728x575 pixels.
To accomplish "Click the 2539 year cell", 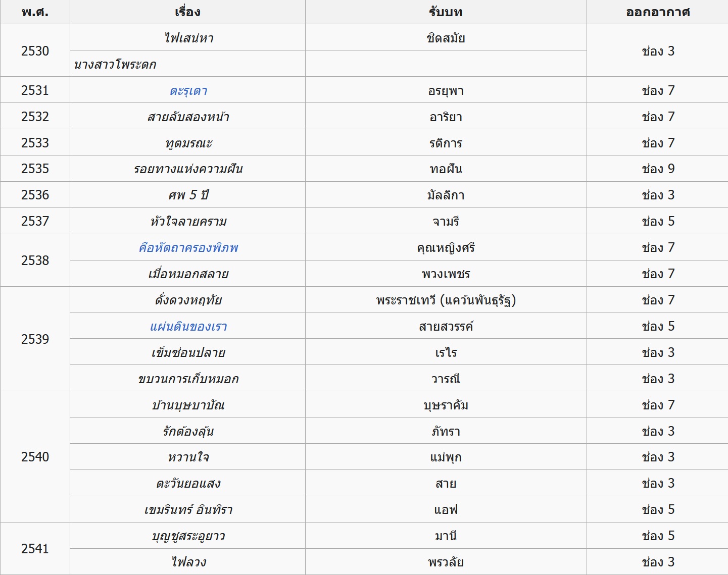I will 35,339.
